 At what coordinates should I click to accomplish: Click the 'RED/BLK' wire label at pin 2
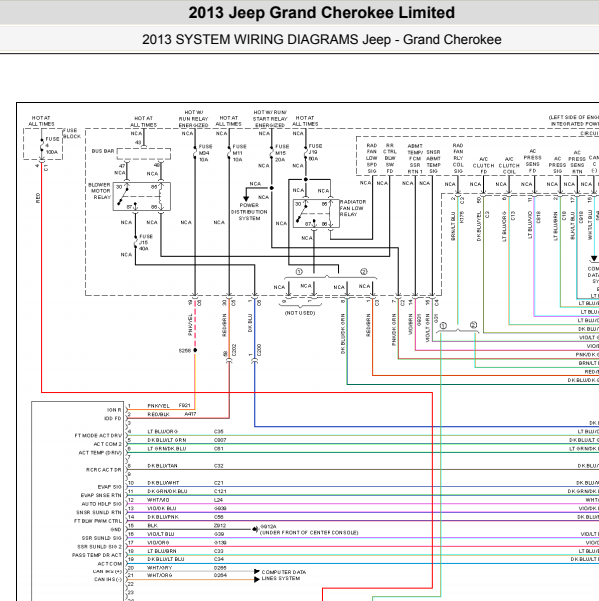click(159, 414)
